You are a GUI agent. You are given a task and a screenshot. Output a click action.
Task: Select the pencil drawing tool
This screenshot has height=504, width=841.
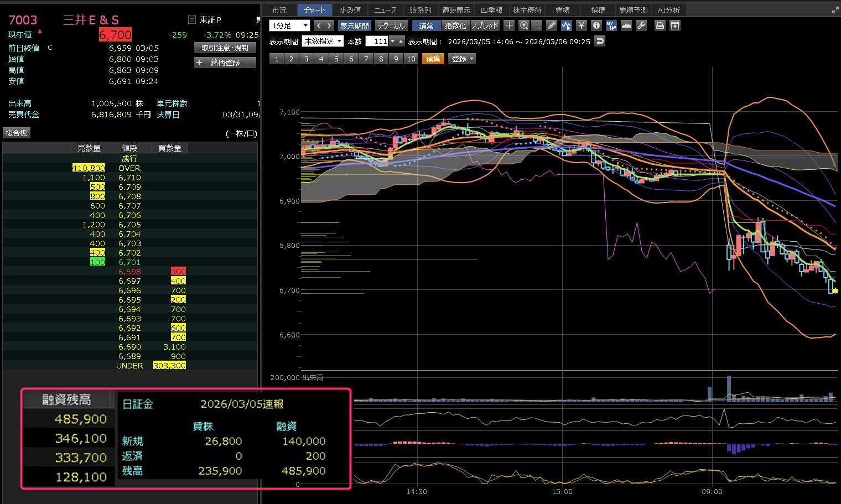click(552, 25)
